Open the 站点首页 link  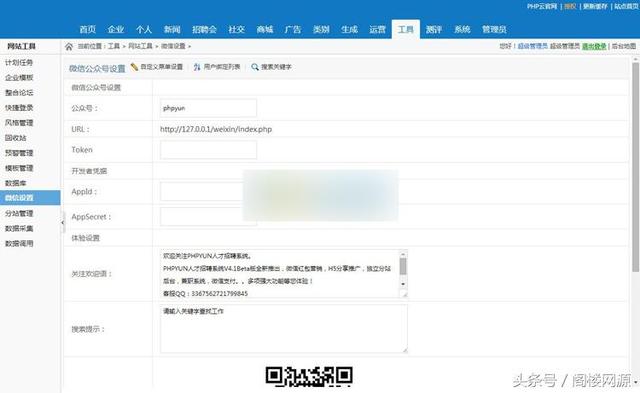627,7
